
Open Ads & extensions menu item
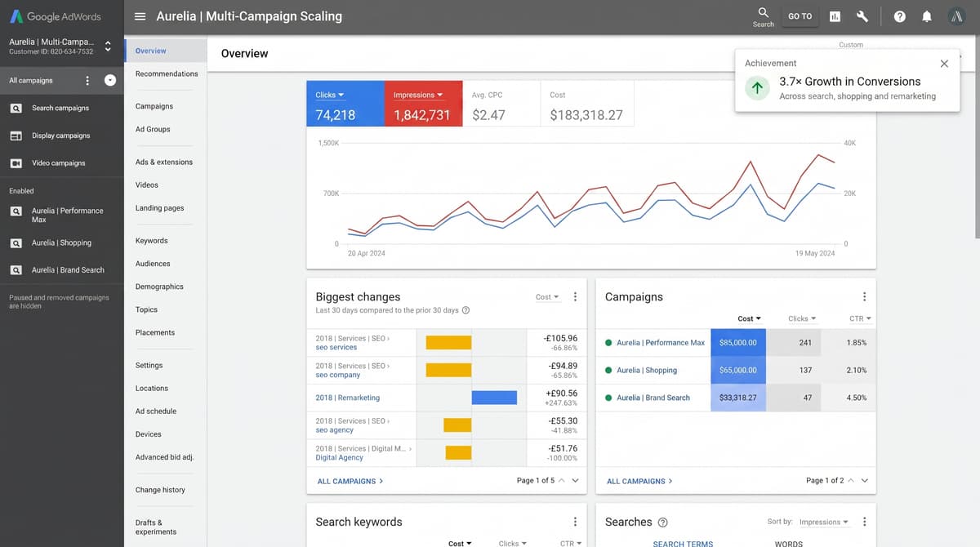[164, 162]
